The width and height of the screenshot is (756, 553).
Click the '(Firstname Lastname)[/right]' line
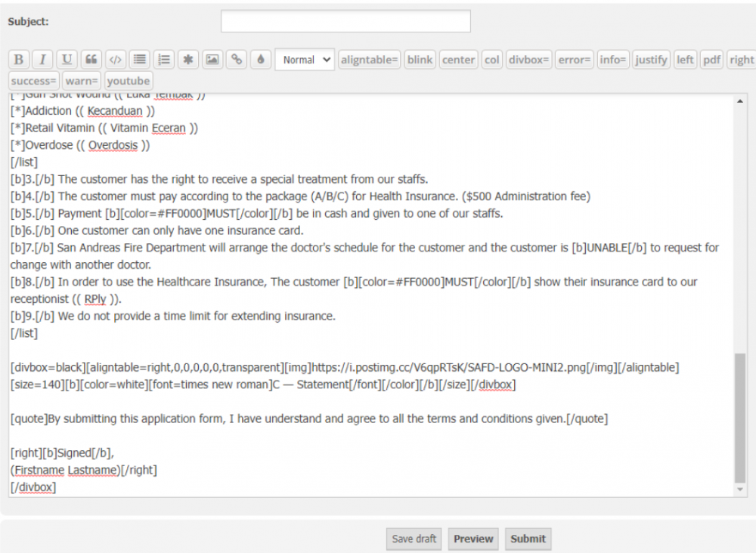84,470
